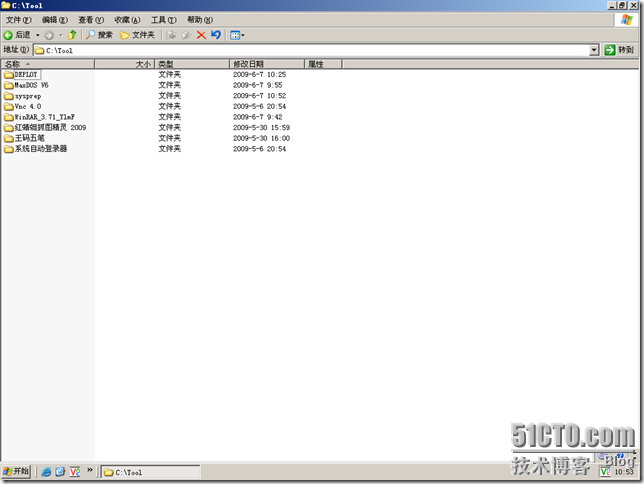Click the red Delete X icon
Screen dimensions: 644x484
201,35
